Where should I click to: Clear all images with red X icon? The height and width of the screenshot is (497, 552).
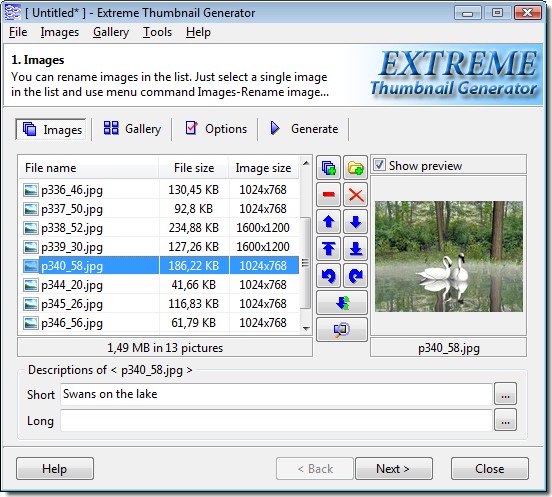[356, 194]
